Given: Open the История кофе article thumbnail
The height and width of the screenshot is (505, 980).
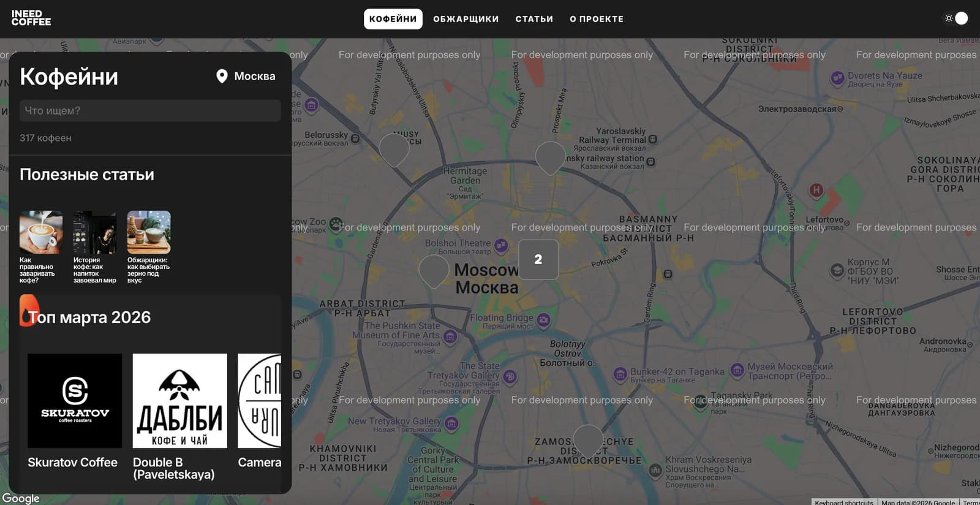Looking at the screenshot, I should pyautogui.click(x=94, y=232).
